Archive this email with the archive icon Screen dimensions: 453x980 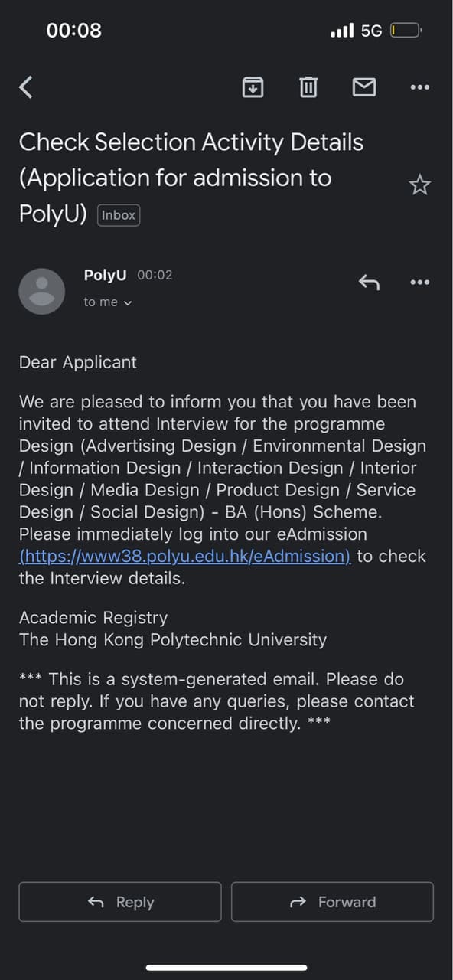point(253,87)
